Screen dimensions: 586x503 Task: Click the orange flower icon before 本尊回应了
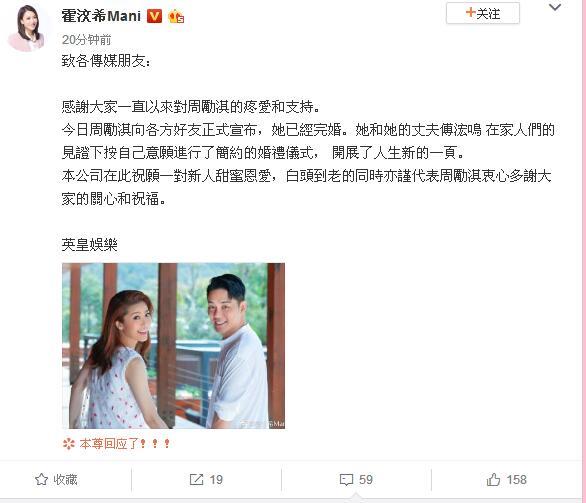click(x=69, y=444)
